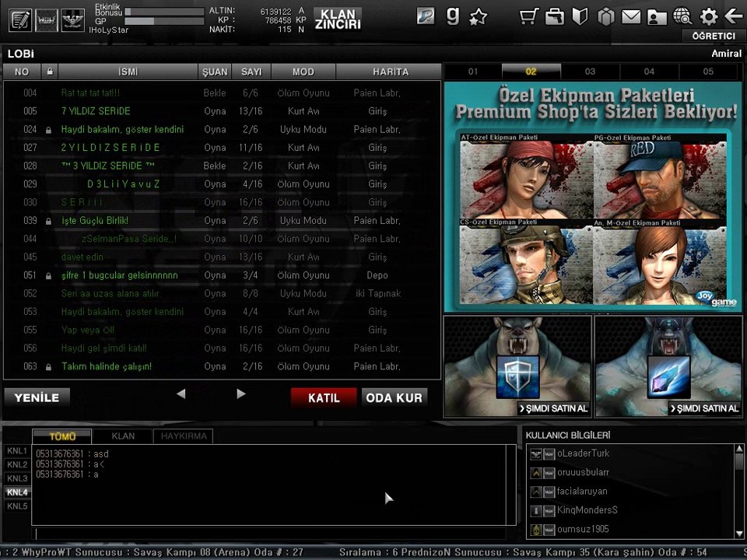Open the Özel Ekipman Paketleri banner

point(593,197)
